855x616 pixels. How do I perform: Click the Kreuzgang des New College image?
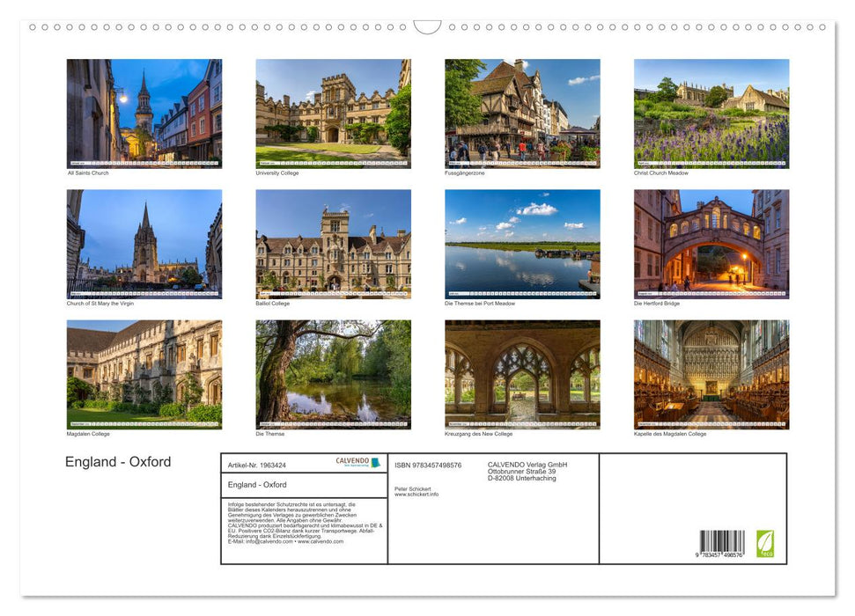click(522, 374)
